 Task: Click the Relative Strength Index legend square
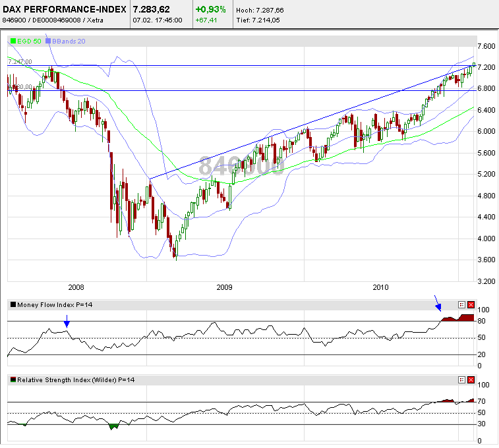[13, 379]
